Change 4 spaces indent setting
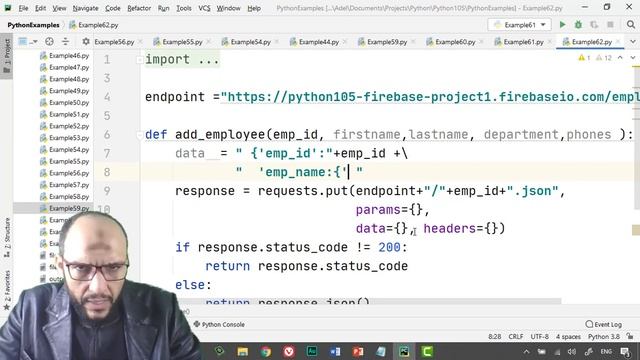 pyautogui.click(x=568, y=337)
